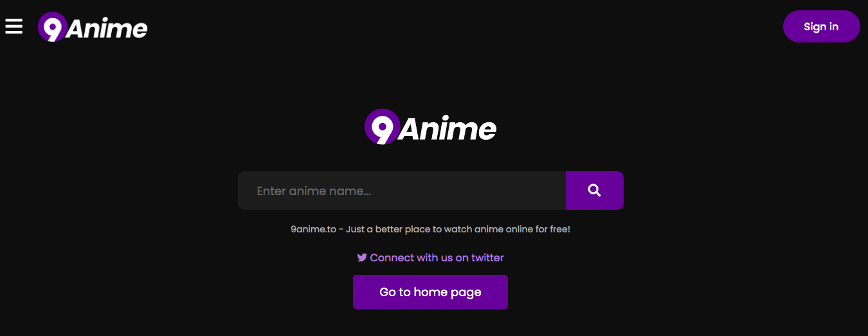Click the Anime wordmark of the centered logo
This screenshot has height=336, width=868.
tap(448, 129)
